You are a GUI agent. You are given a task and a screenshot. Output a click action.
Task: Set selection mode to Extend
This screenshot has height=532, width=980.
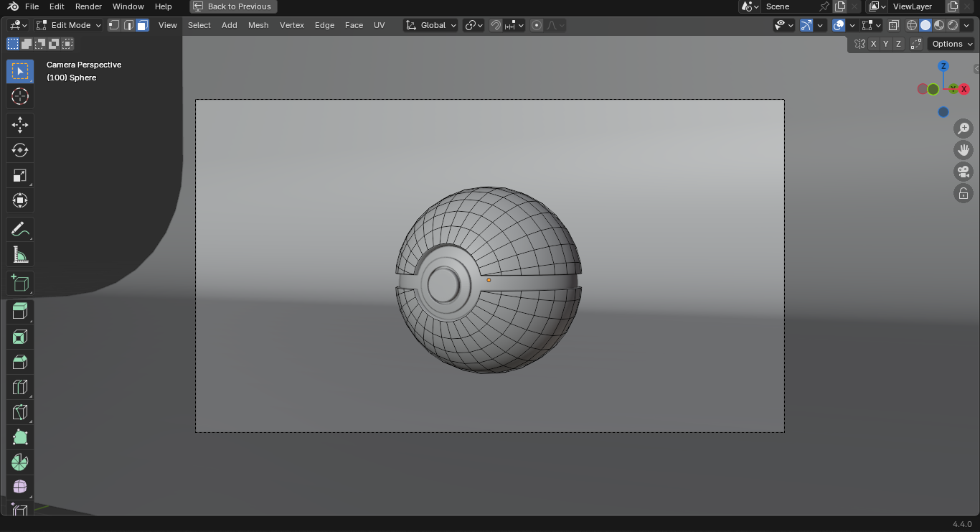(27, 44)
